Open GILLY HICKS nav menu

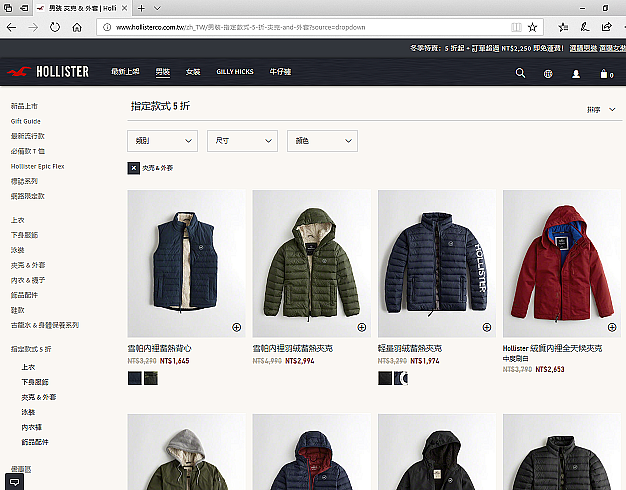[235, 72]
